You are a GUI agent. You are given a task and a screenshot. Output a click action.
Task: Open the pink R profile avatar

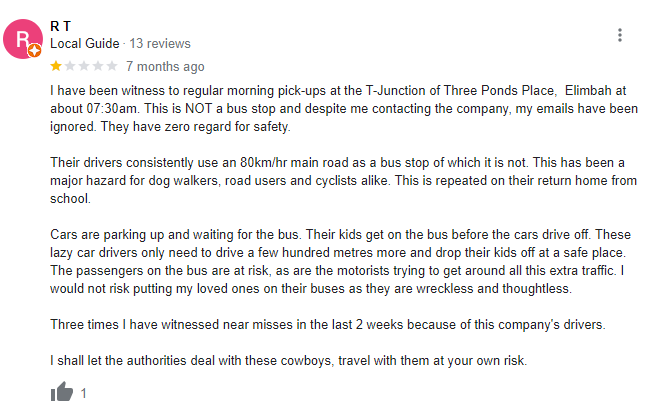coord(23,39)
